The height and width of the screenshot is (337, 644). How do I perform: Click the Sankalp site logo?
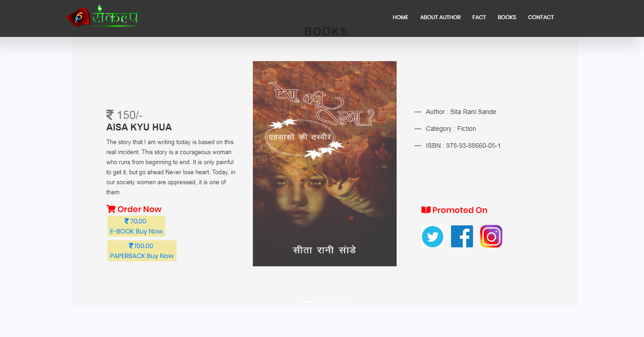pos(103,16)
